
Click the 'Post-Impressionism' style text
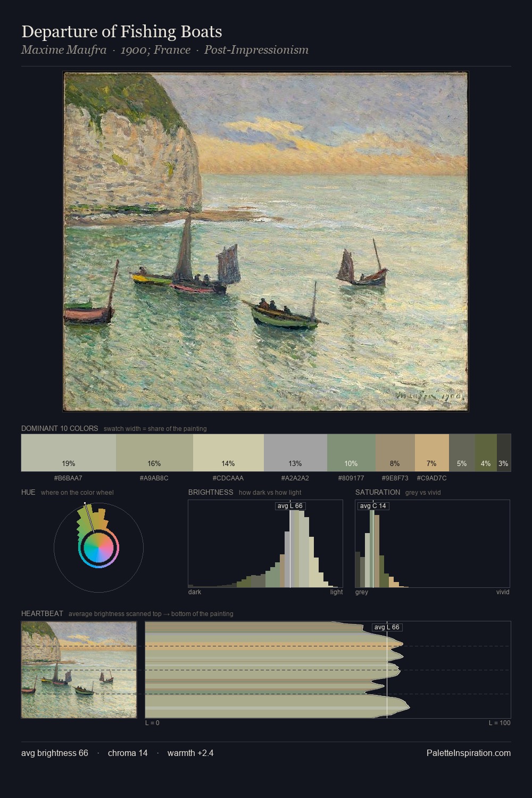[x=256, y=50]
